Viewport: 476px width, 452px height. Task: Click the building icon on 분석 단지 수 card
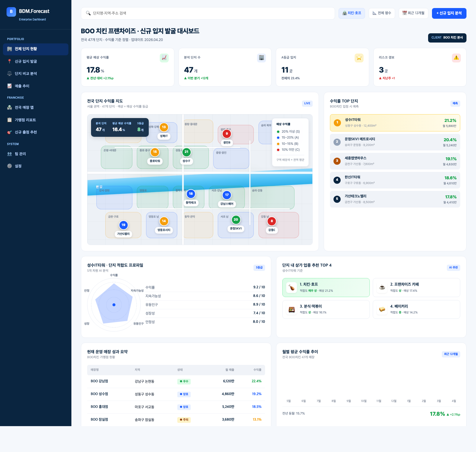pos(262,58)
